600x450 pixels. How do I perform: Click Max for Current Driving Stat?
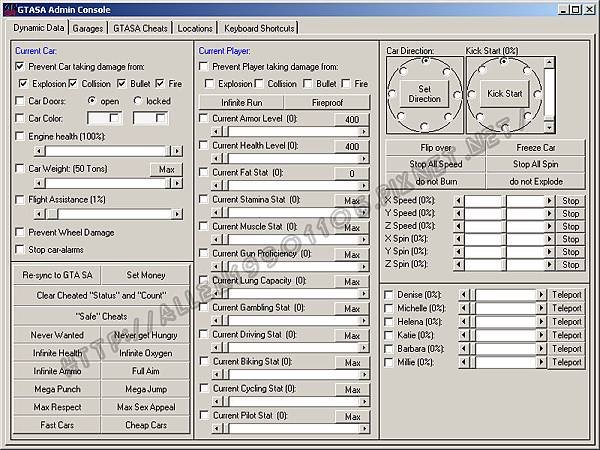pyautogui.click(x=352, y=336)
